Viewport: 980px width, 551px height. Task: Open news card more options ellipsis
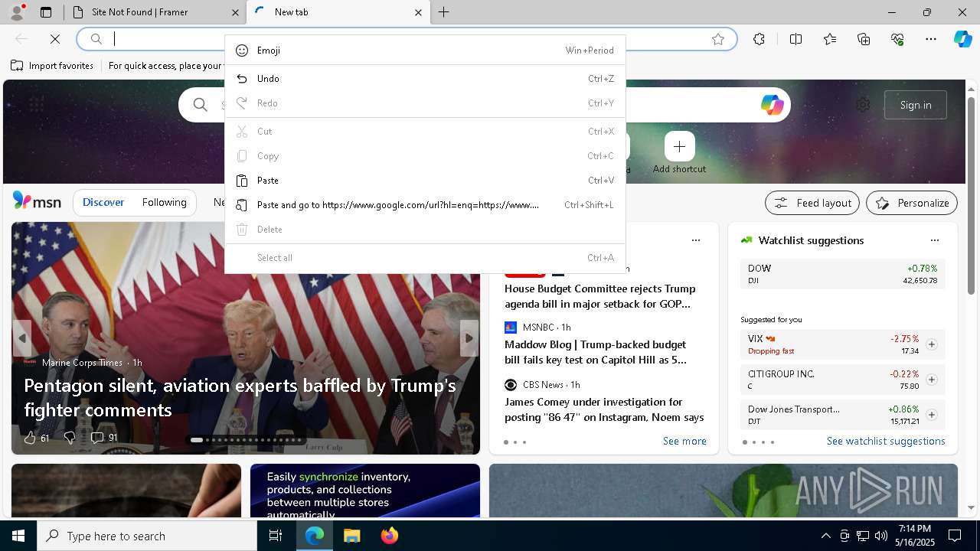[x=695, y=240]
